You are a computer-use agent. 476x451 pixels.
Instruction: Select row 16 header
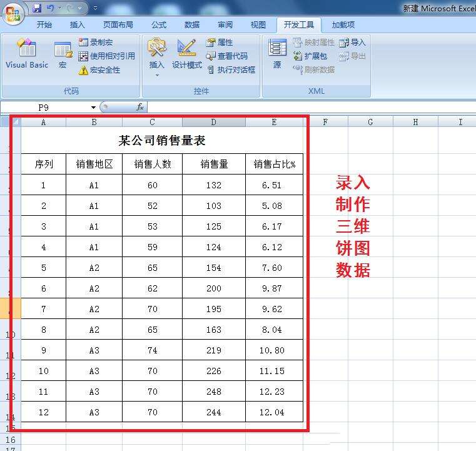11,440
